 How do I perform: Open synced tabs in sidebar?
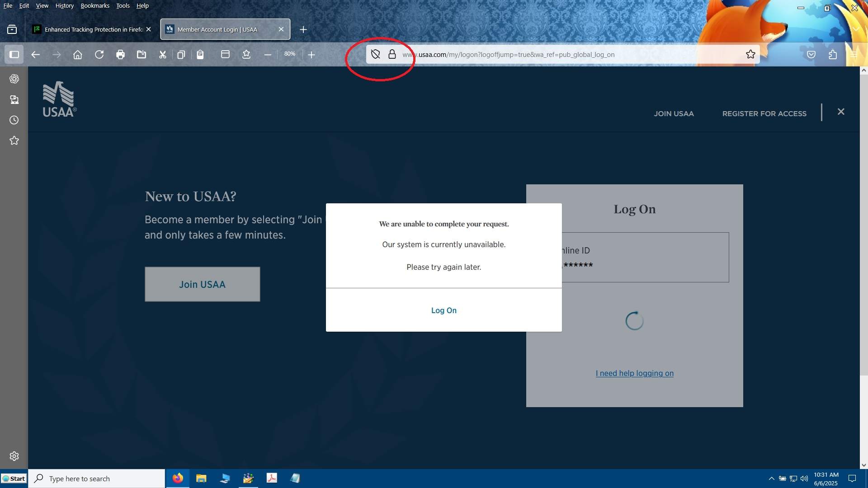[14, 99]
